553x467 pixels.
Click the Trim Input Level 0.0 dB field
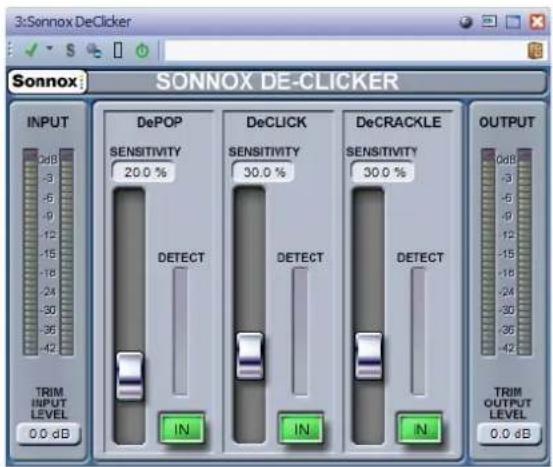pyautogui.click(x=49, y=433)
